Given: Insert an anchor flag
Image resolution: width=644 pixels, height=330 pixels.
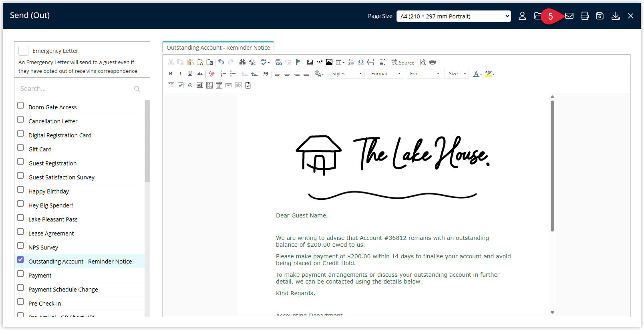Looking at the screenshot, I should 298,62.
